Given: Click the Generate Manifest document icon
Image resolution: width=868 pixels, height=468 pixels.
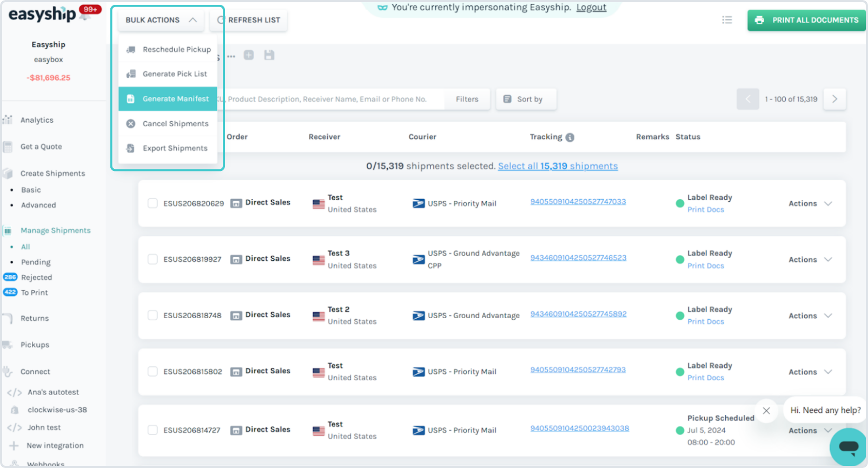Looking at the screenshot, I should [130, 99].
